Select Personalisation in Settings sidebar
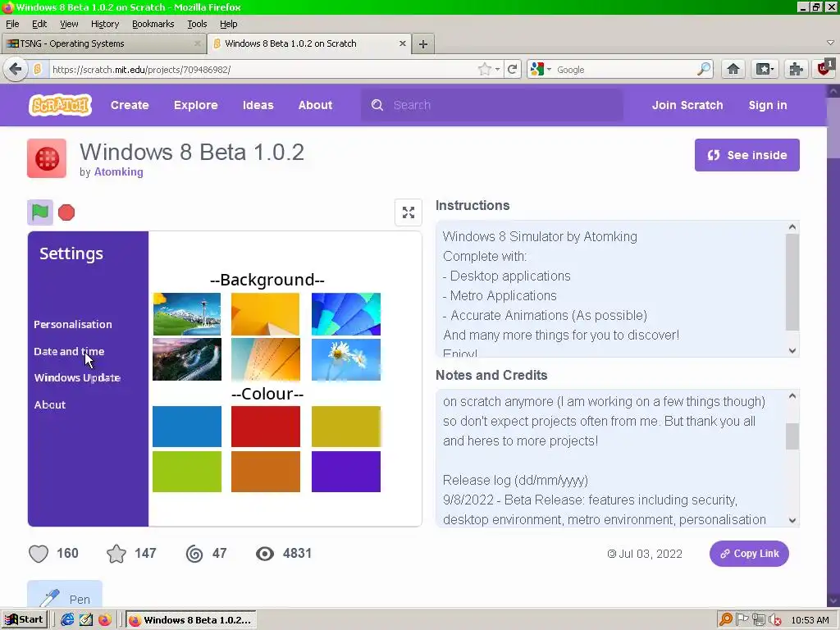Viewport: 840px width, 630px height. point(73,324)
